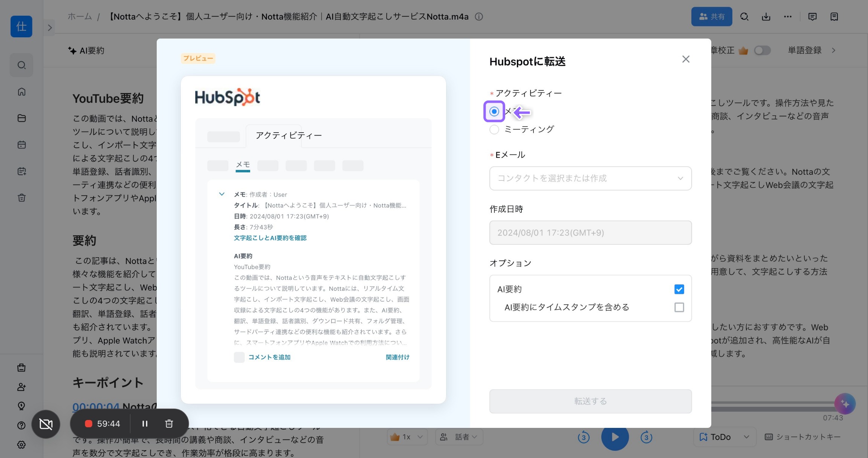Open the comments panel icon in the top bar
The height and width of the screenshot is (458, 868).
pos(812,17)
